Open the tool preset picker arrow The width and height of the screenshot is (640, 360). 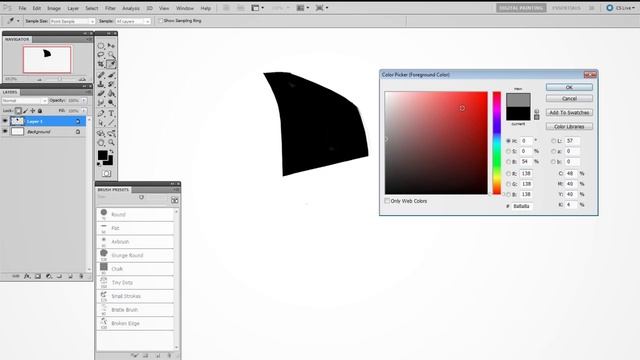(18, 21)
